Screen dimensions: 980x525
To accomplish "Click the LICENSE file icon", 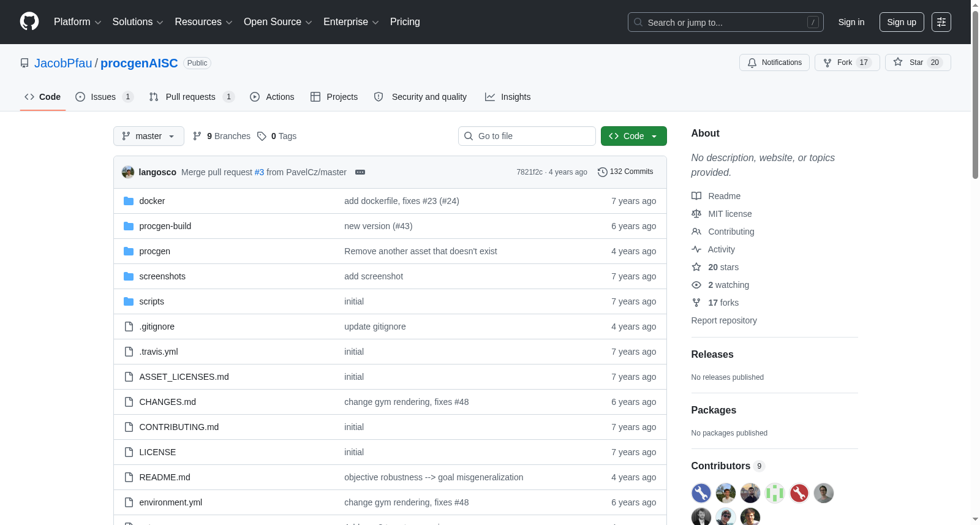I will pos(129,452).
